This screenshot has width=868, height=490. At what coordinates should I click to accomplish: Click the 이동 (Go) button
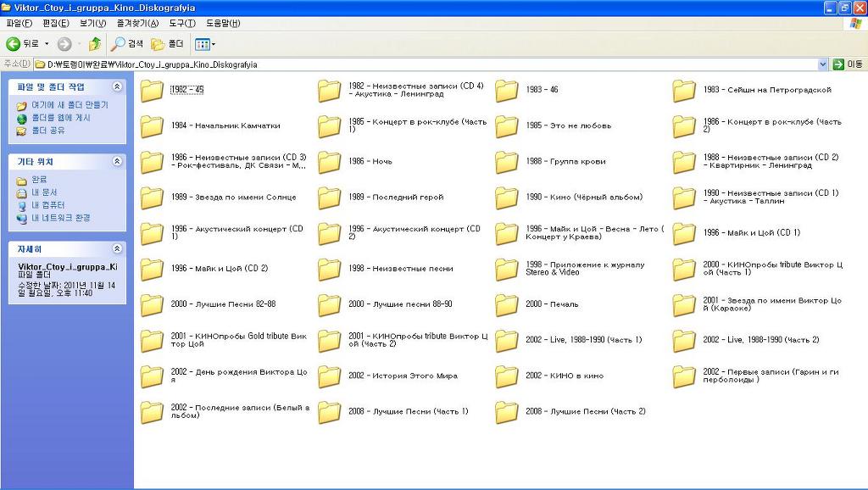click(848, 64)
